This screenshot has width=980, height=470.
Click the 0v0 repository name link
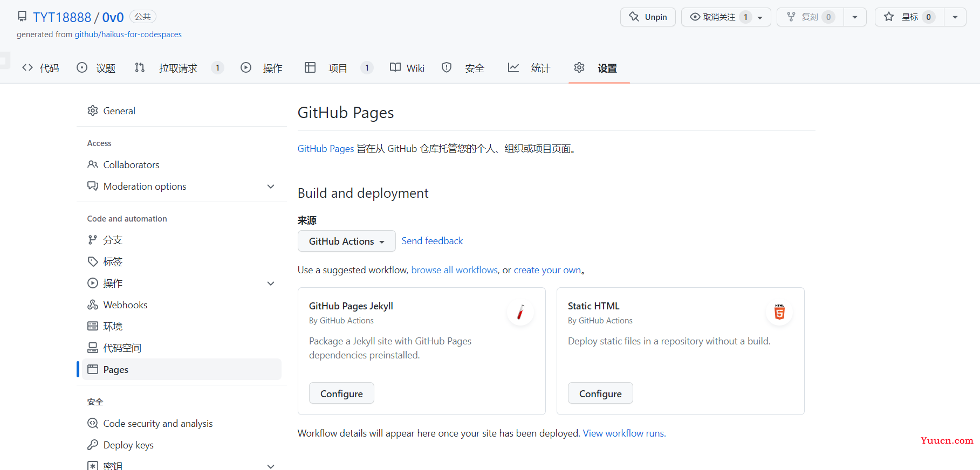point(113,17)
